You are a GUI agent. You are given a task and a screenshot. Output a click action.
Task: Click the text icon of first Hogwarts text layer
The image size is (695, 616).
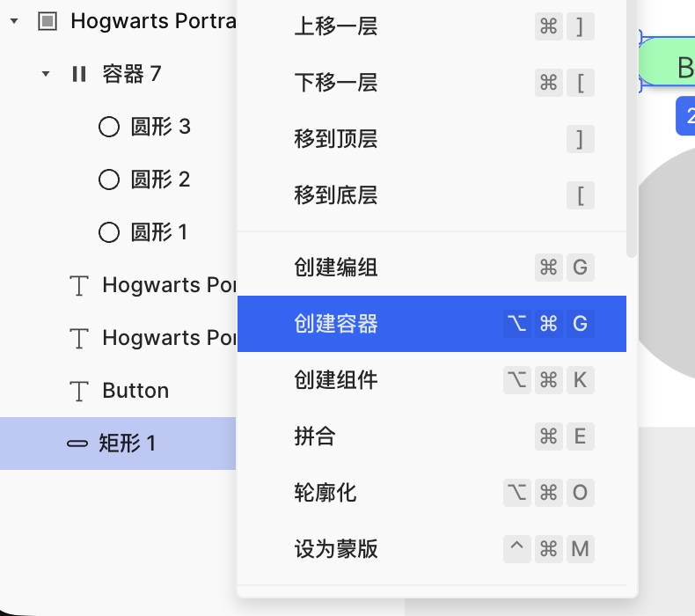(80, 285)
